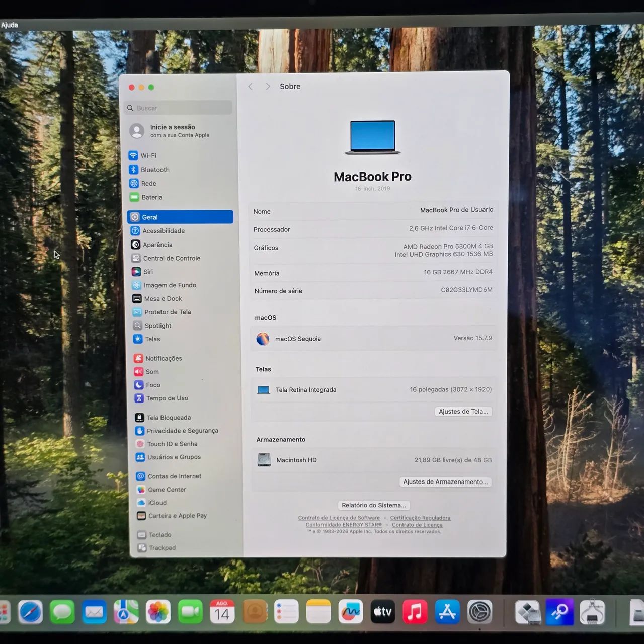Image resolution: width=644 pixels, height=644 pixels.
Task: Click macOS Sequoia version row
Action: click(x=374, y=339)
